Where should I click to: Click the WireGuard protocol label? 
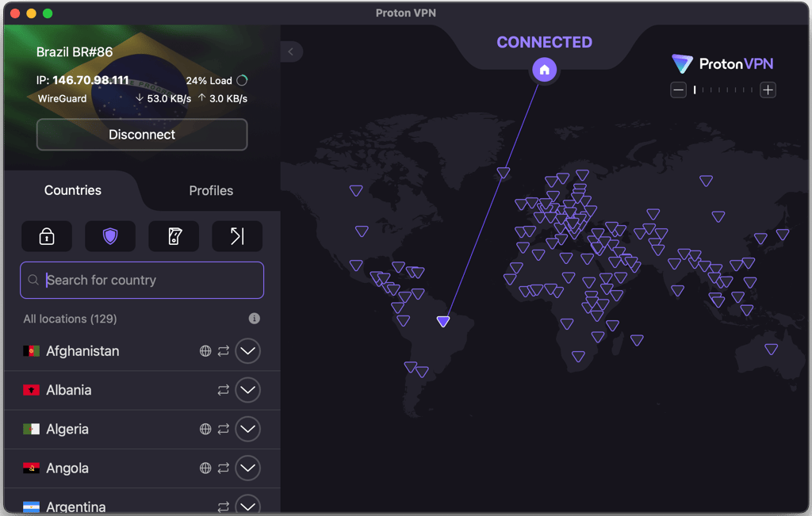62,98
